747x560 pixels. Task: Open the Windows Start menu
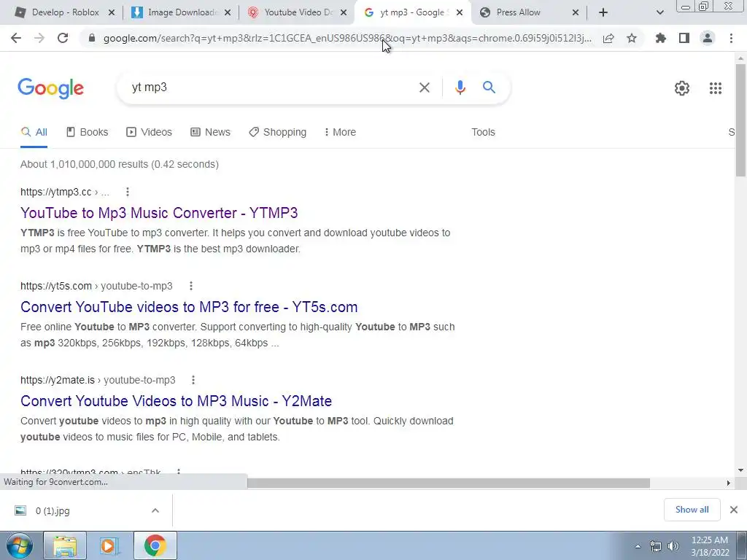click(19, 545)
